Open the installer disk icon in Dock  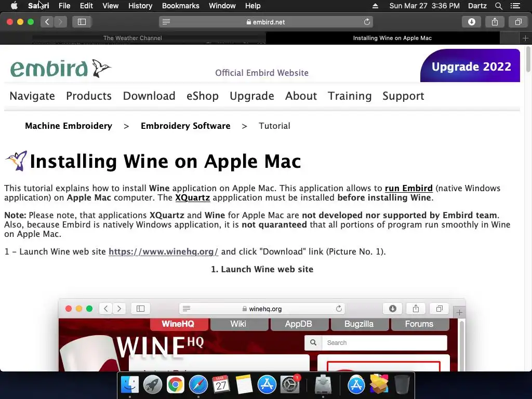click(323, 384)
